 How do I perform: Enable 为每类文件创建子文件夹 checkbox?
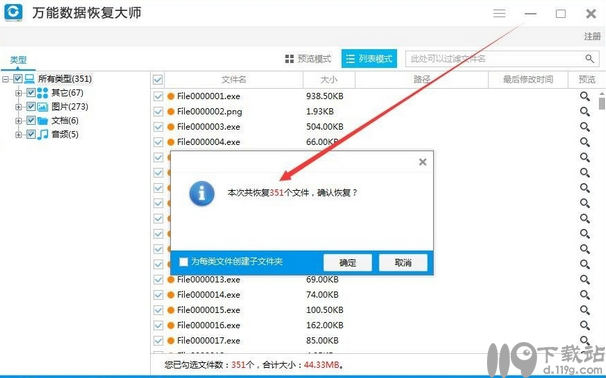click(x=184, y=262)
